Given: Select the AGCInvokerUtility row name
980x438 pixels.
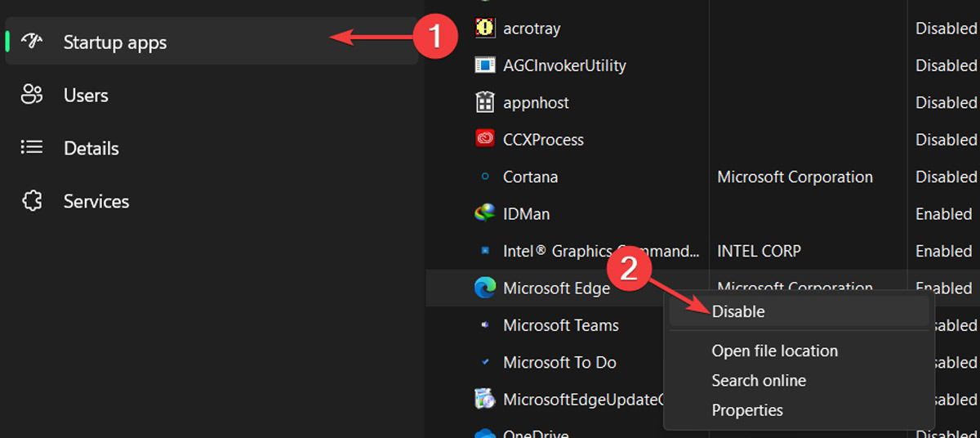Looking at the screenshot, I should (x=564, y=65).
